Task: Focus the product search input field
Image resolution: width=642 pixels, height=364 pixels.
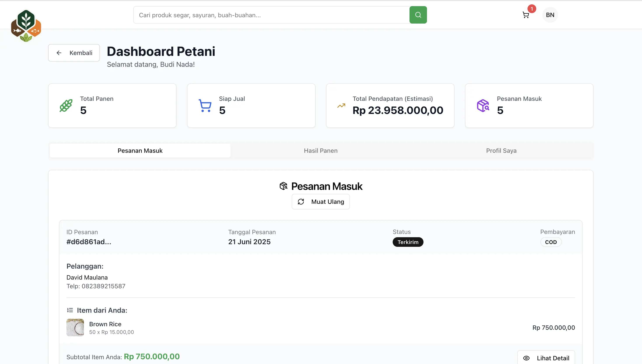Action: point(271,15)
